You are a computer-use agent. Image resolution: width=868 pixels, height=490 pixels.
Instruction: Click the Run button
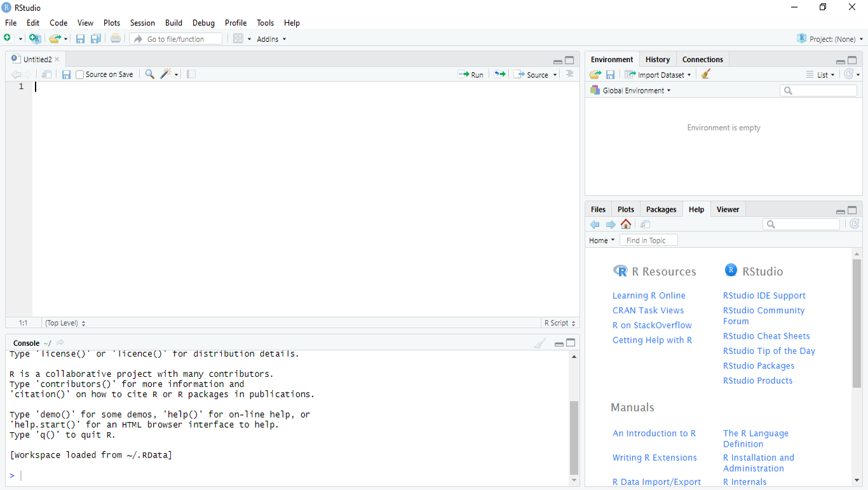tap(471, 74)
